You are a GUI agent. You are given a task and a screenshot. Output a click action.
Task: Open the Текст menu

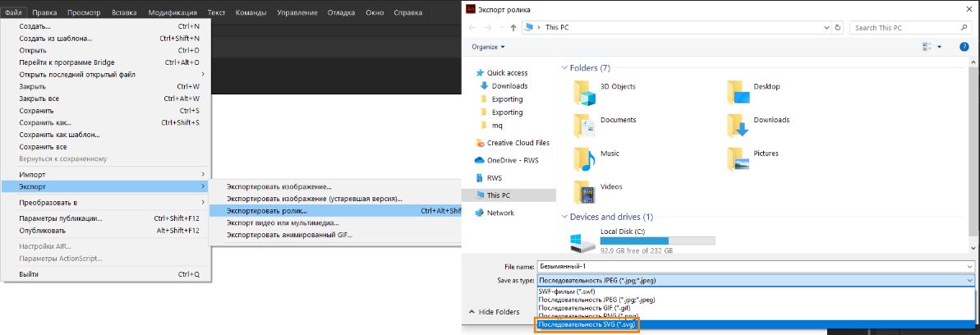pos(216,12)
